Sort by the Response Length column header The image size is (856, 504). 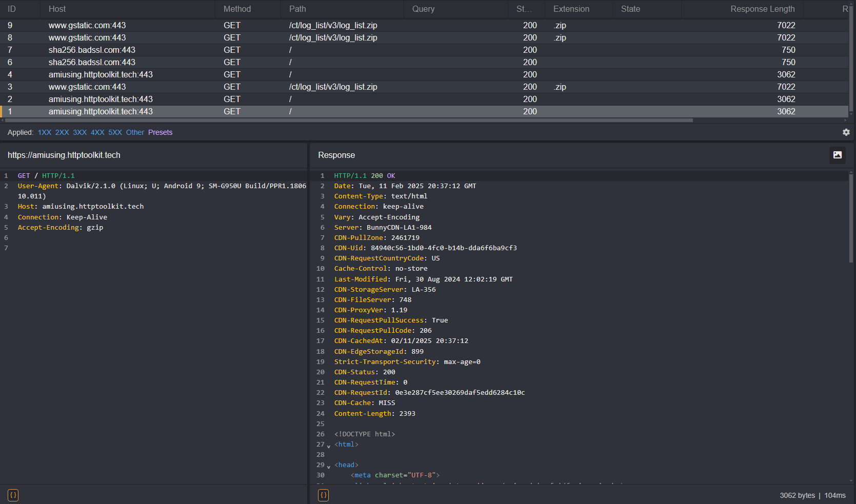[762, 9]
